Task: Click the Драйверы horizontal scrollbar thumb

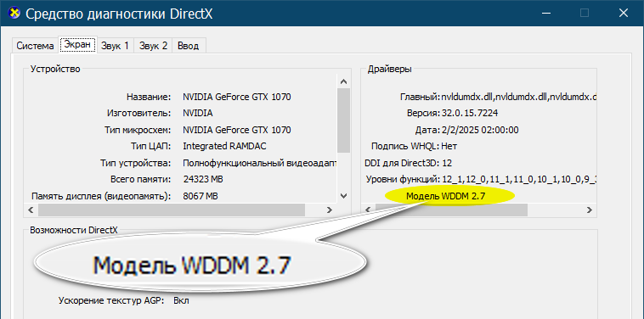Action: [451, 210]
